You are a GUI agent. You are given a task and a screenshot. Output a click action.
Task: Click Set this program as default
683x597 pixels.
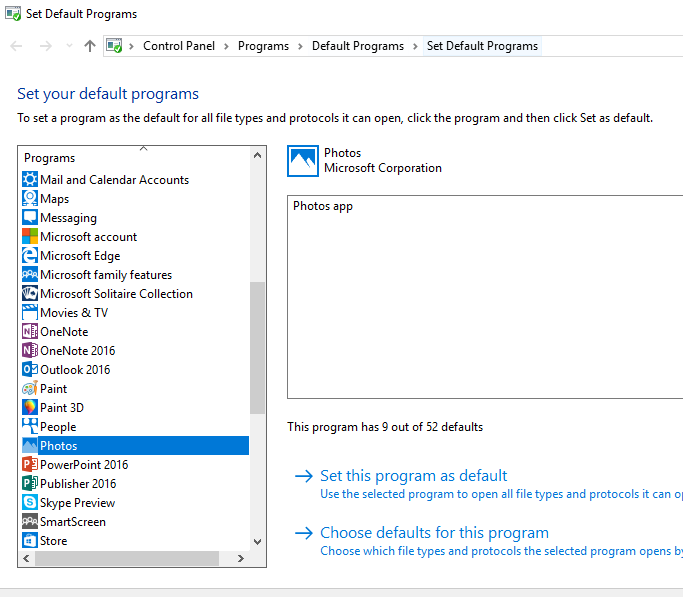tap(413, 476)
